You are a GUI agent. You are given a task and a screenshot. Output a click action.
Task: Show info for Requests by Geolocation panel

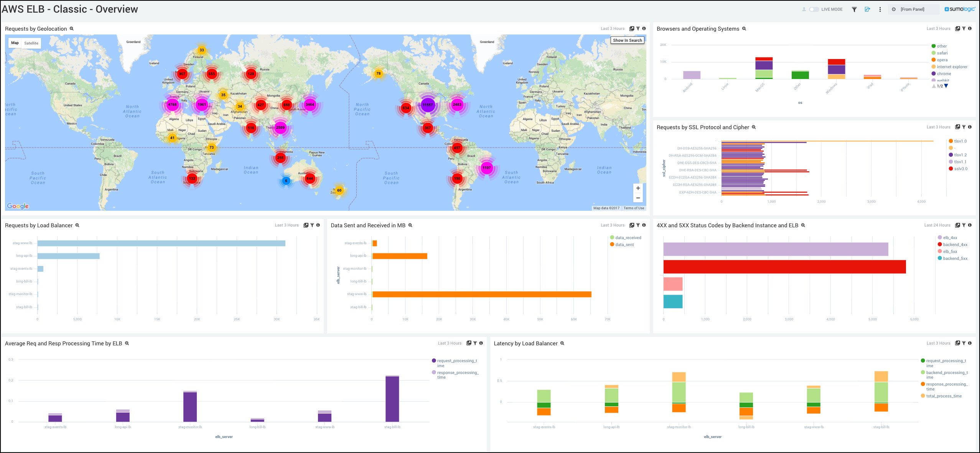point(644,28)
